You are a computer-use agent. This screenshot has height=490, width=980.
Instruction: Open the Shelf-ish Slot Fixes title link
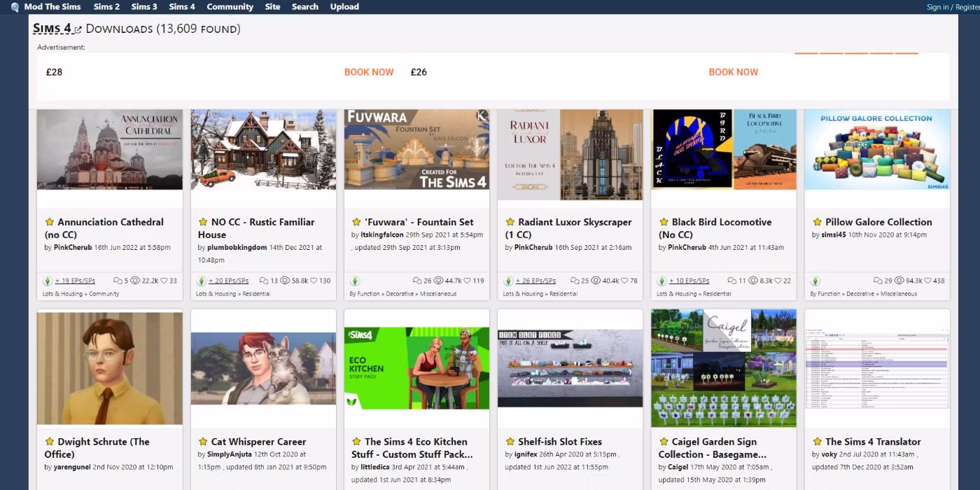560,442
